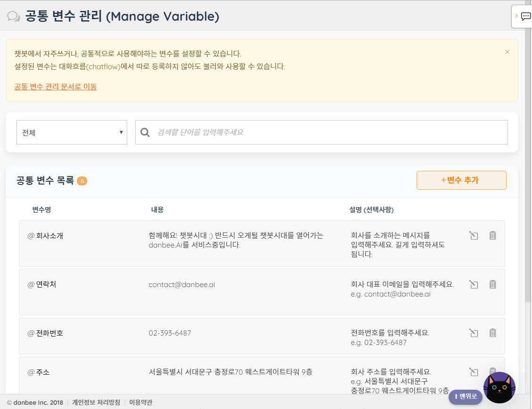
Task: Open the 이용약관 link
Action: (x=141, y=402)
